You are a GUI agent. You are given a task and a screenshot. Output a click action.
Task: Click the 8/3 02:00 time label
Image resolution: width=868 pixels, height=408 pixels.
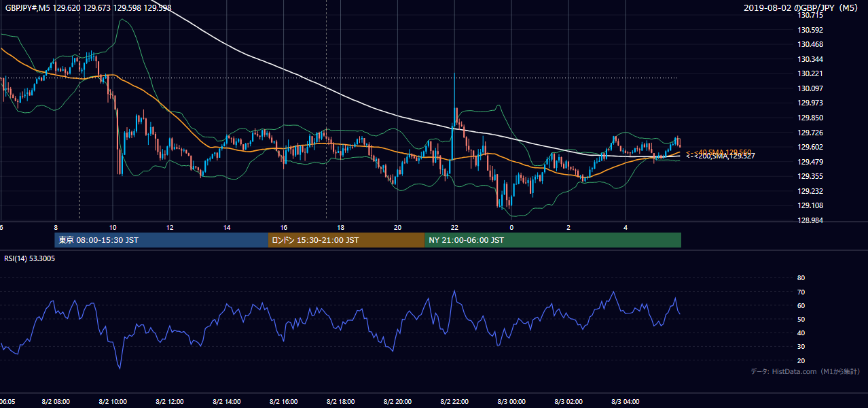(x=569, y=402)
